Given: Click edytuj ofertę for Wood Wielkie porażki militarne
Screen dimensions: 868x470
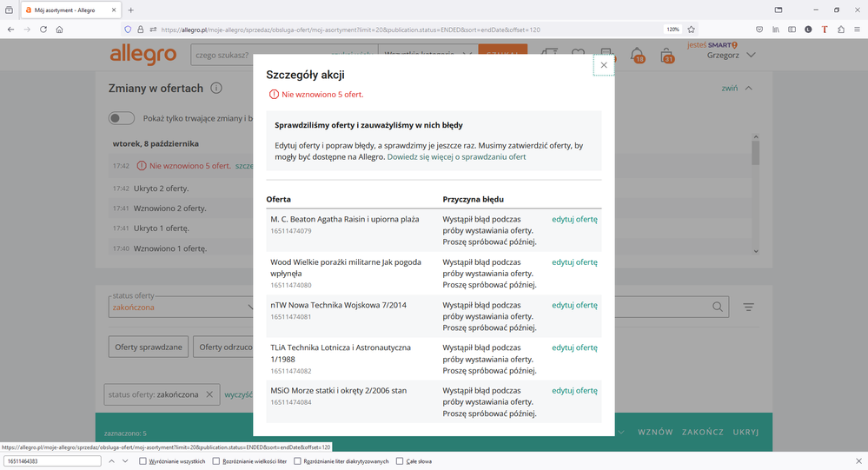Looking at the screenshot, I should coord(574,261).
